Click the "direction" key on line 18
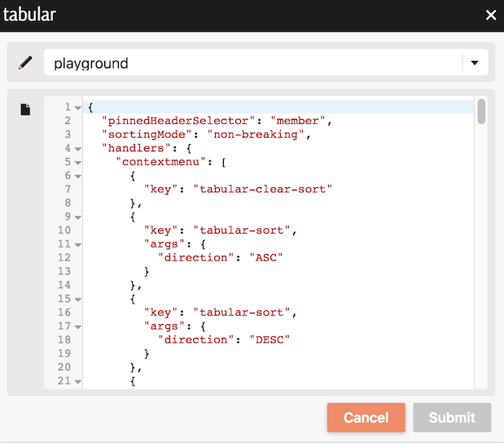 (x=196, y=340)
